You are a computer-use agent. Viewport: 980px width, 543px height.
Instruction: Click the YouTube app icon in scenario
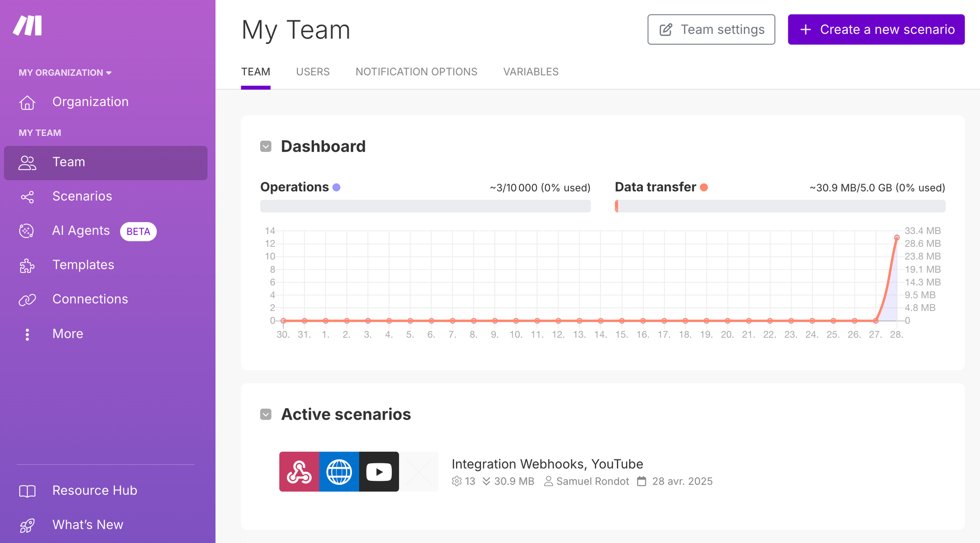(379, 472)
